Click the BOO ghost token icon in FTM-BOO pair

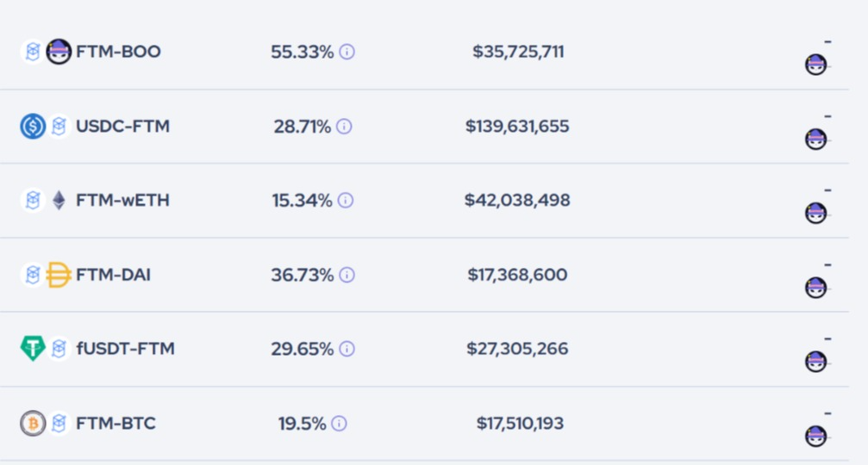58,52
